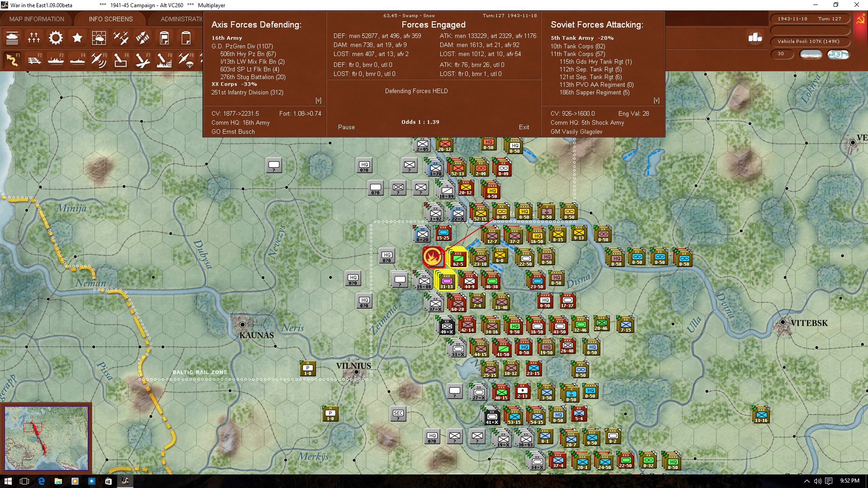Click Pause in battle report

(x=346, y=127)
